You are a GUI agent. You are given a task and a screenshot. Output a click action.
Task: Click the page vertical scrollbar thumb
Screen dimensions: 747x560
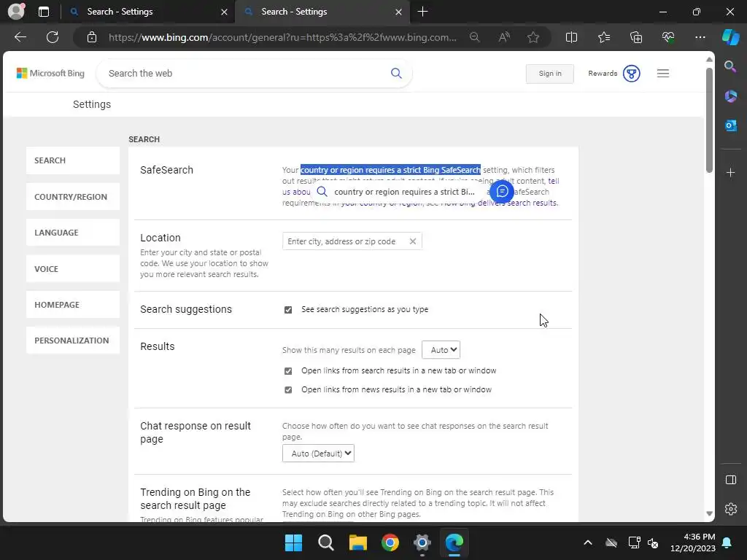[709, 120]
